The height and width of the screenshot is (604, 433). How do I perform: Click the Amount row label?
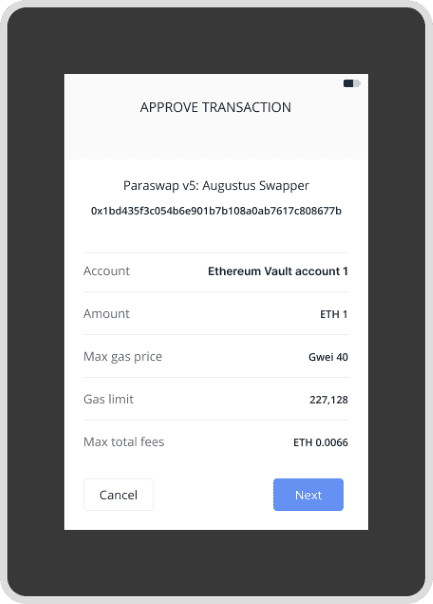[x=107, y=314]
